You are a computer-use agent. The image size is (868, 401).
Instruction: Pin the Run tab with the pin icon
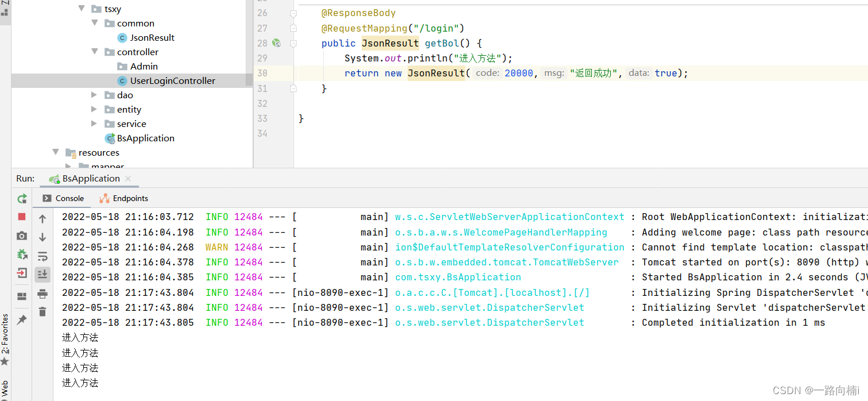[x=22, y=320]
